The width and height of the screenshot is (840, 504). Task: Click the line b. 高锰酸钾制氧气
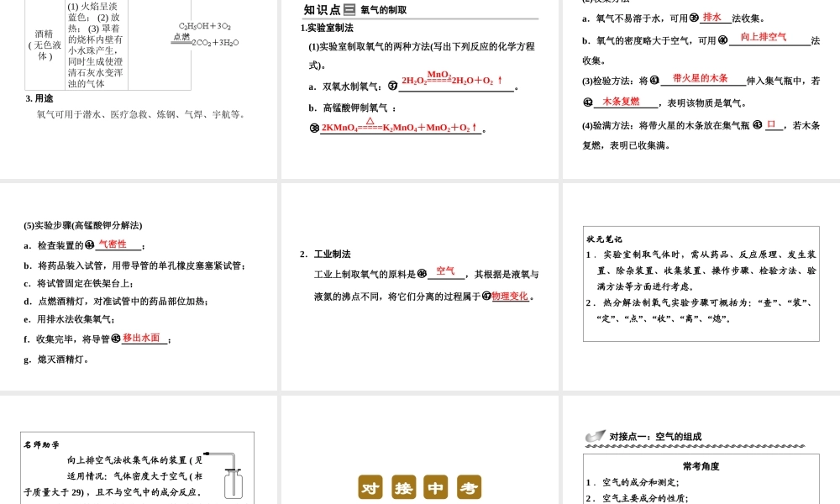[353, 108]
